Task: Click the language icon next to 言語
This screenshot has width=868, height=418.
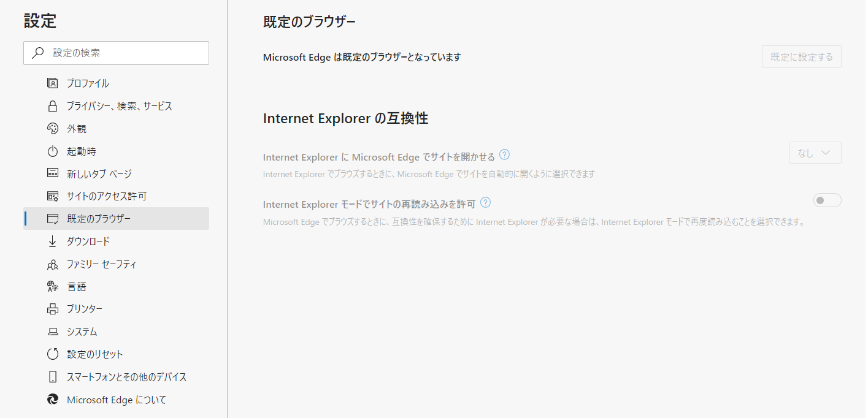Action: point(53,287)
